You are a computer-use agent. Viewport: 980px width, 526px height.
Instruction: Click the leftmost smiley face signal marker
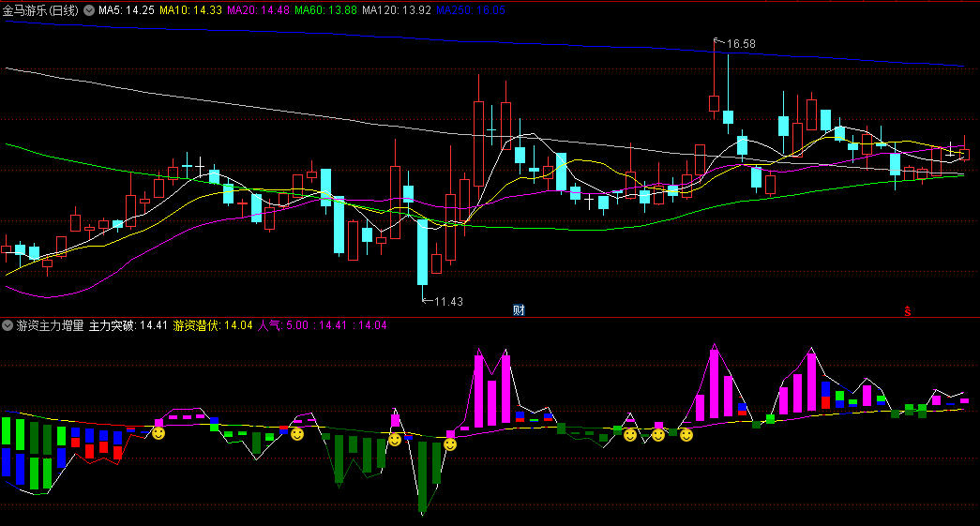pyautogui.click(x=158, y=432)
